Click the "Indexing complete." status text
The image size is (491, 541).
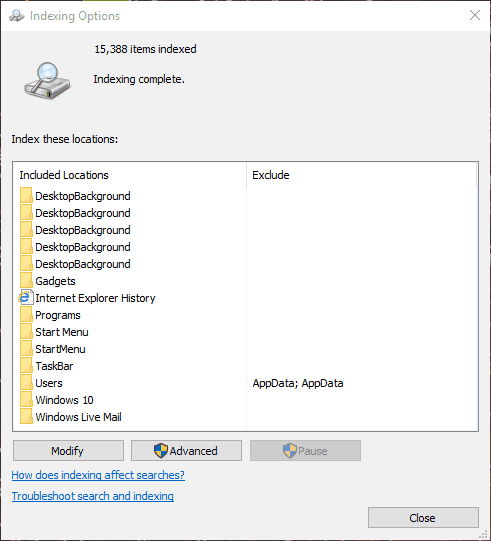(139, 79)
